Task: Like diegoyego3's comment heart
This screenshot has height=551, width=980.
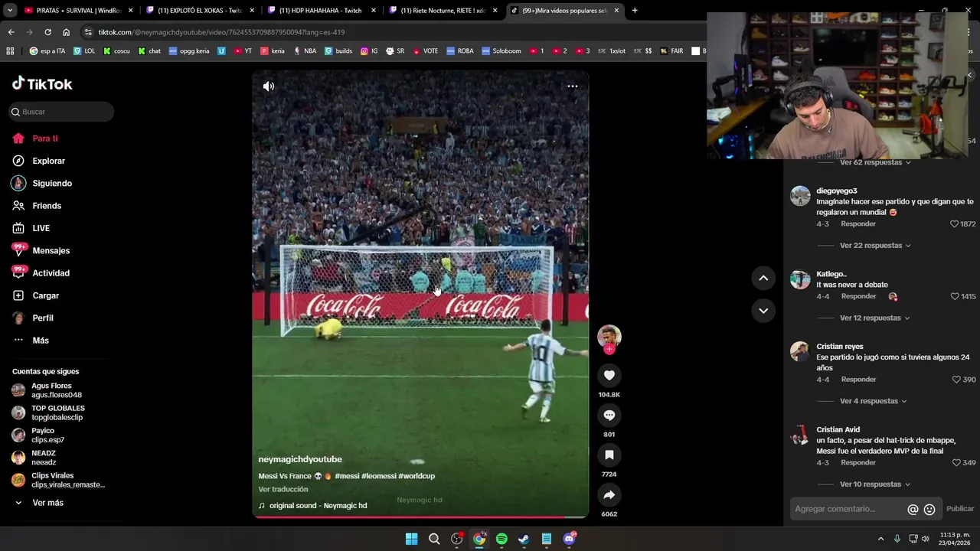Action: tap(954, 224)
